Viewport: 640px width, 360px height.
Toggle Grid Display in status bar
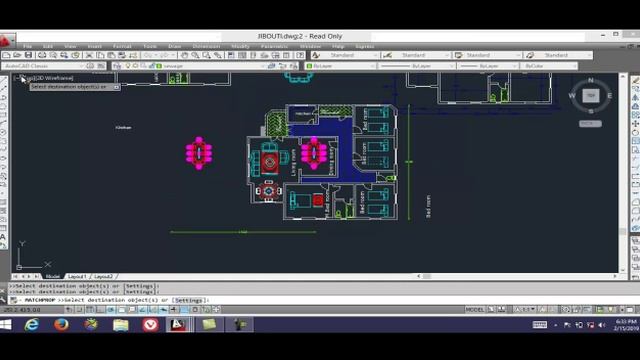point(90,310)
